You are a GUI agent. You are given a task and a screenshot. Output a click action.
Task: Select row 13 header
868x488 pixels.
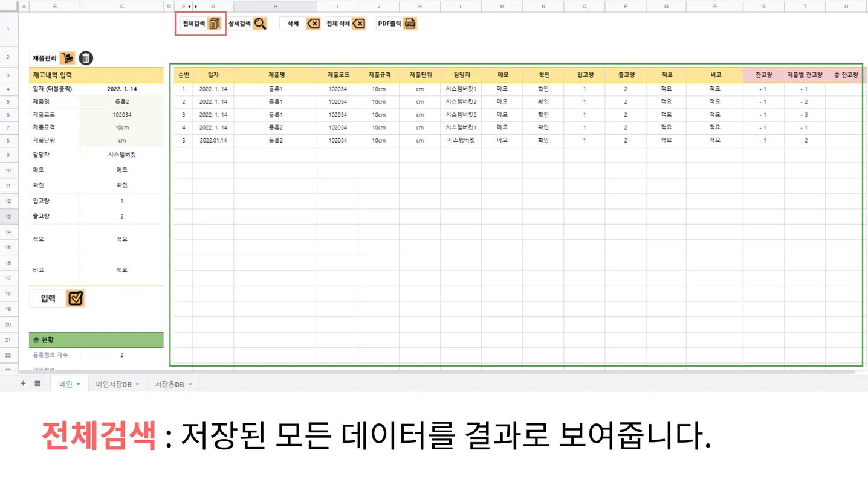8,216
